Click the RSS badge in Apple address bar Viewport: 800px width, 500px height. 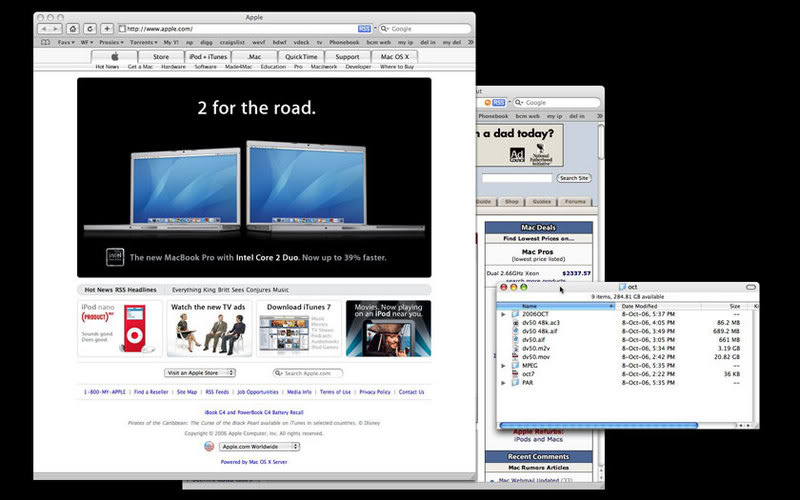364,29
